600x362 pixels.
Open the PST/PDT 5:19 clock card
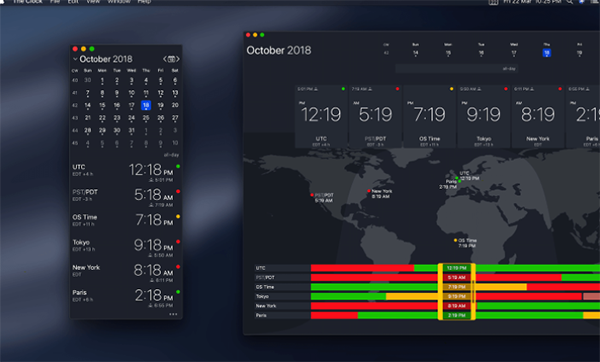tap(375, 116)
